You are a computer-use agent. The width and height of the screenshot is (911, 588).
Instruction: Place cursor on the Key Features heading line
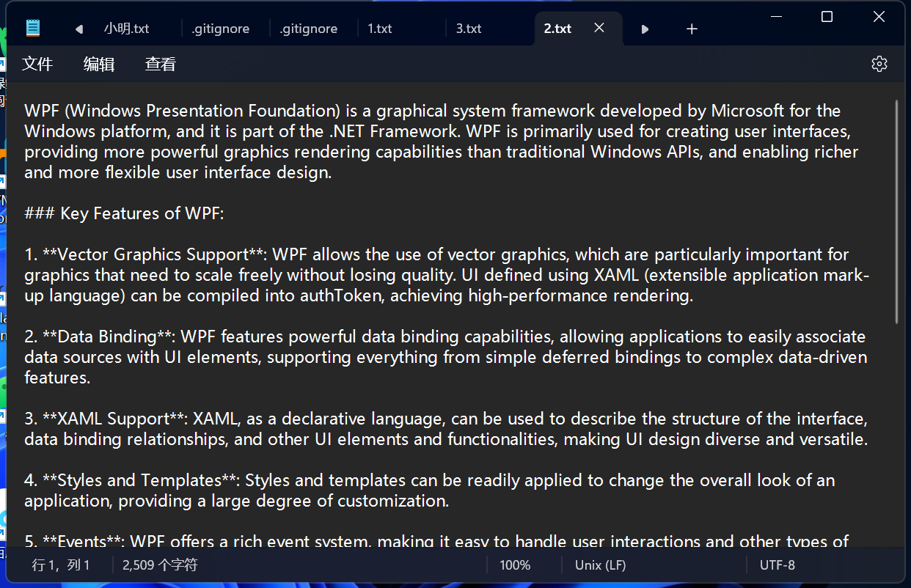(124, 213)
